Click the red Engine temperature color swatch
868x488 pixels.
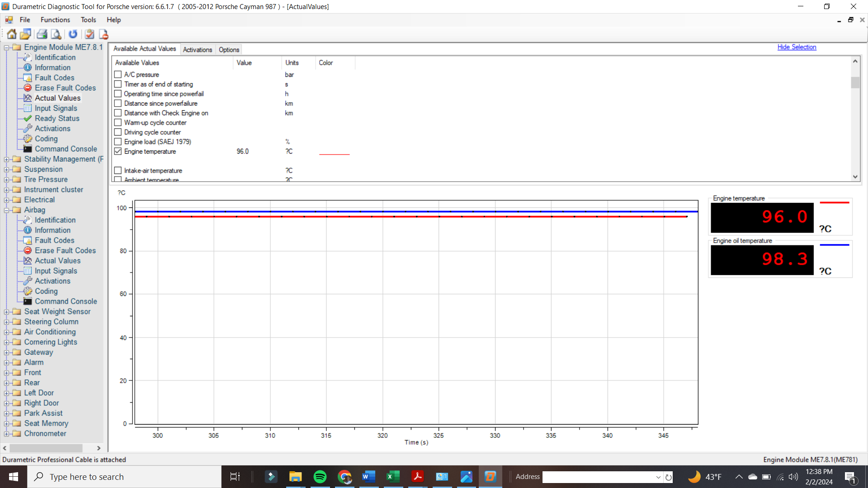point(334,154)
